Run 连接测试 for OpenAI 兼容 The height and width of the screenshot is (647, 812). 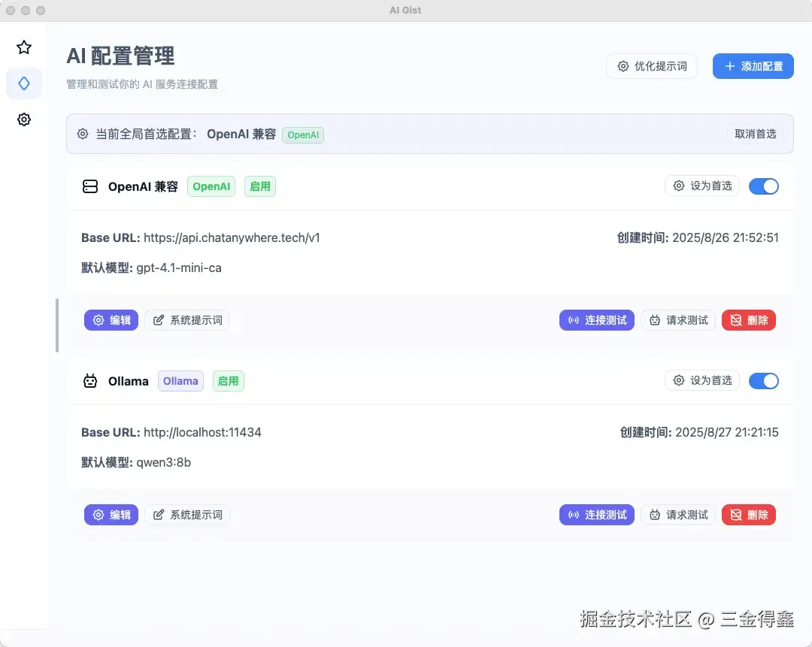pyautogui.click(x=596, y=320)
